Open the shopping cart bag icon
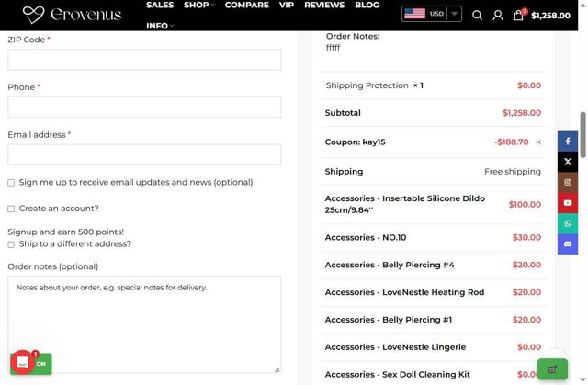Viewport: 588px width, 385px height. (x=519, y=15)
